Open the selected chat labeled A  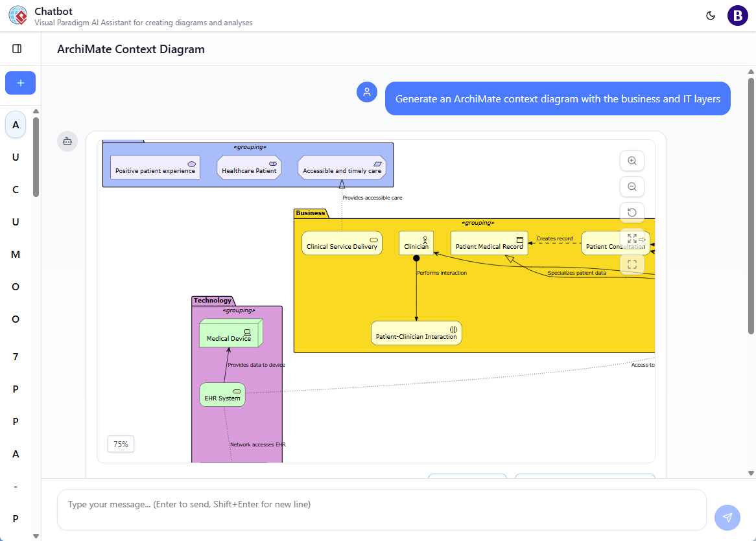pyautogui.click(x=16, y=124)
